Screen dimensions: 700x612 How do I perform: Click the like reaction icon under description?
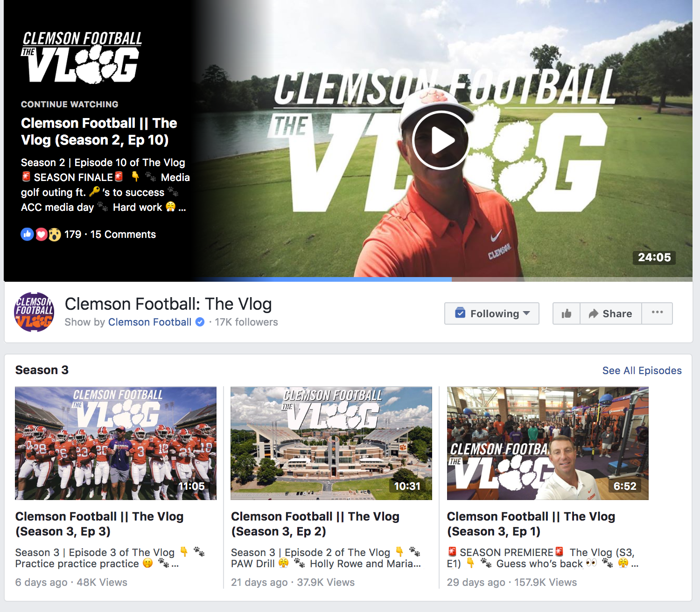click(27, 234)
